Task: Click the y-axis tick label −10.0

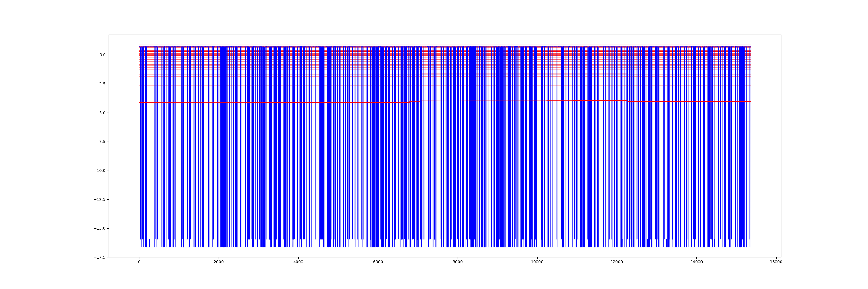Action: [x=100, y=171]
